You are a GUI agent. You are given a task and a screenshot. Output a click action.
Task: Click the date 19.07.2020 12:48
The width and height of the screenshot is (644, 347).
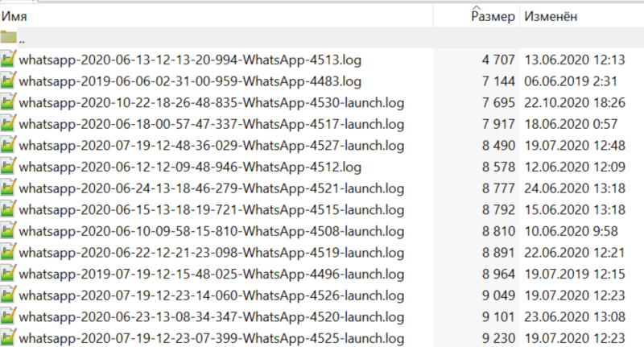click(x=575, y=146)
